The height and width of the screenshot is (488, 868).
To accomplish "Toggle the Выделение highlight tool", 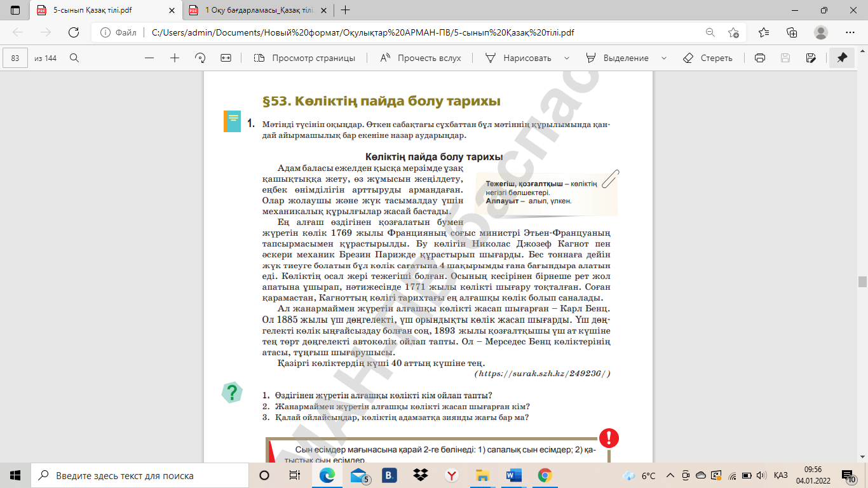I will [617, 58].
